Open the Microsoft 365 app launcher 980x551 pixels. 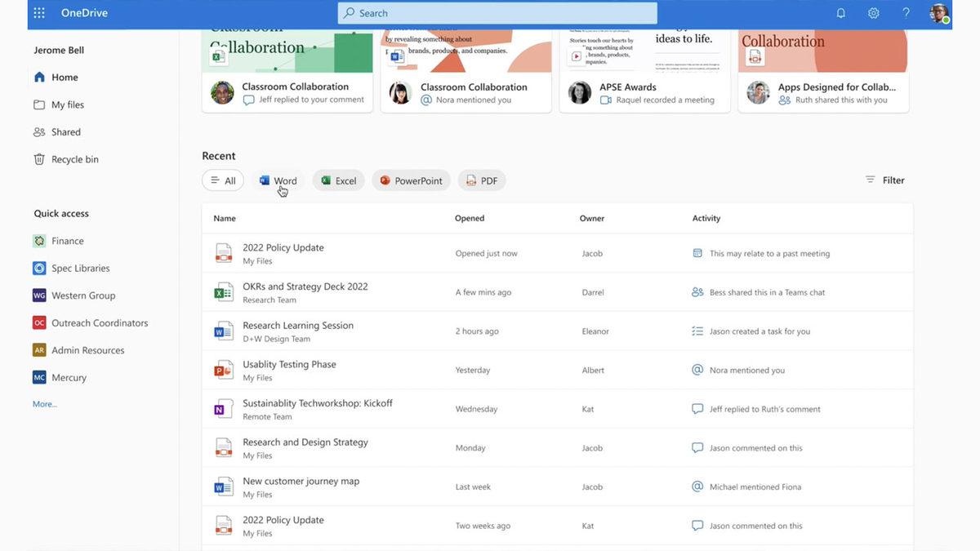coord(38,12)
